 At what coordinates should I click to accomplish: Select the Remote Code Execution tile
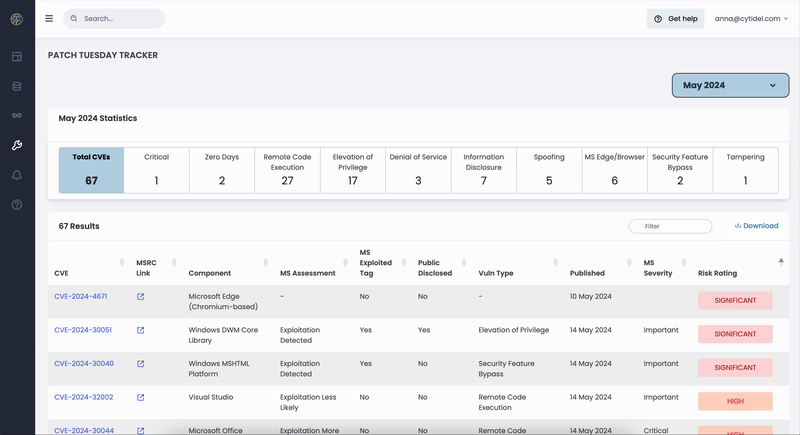[287, 170]
